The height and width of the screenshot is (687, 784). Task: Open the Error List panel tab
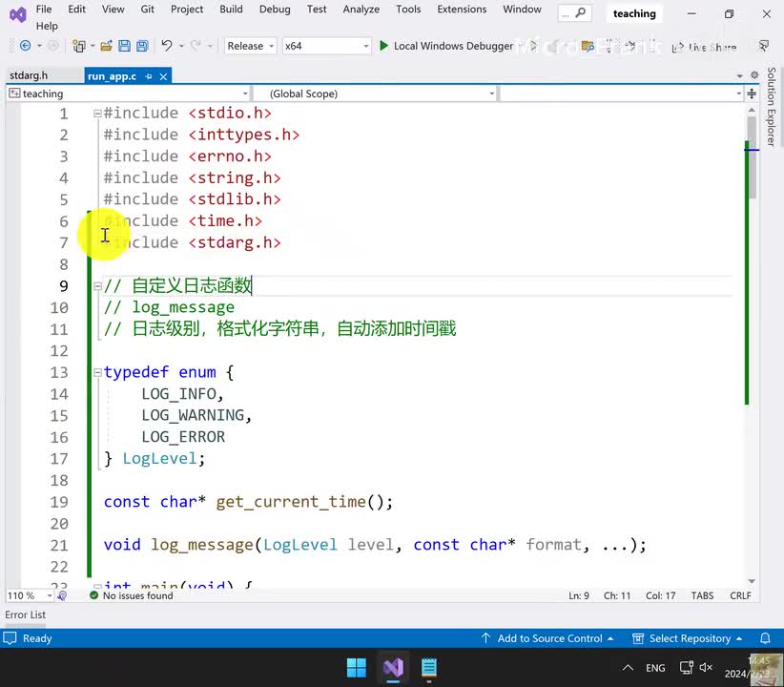click(x=25, y=614)
